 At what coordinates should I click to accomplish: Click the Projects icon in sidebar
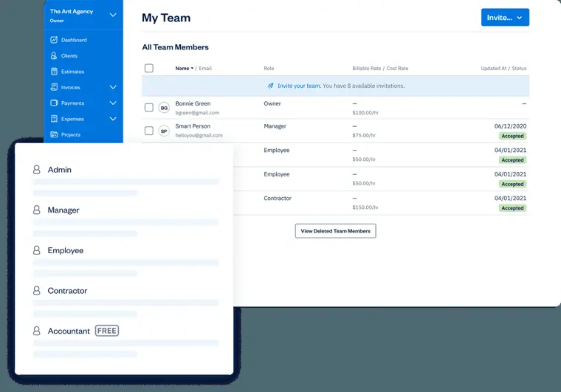[54, 134]
